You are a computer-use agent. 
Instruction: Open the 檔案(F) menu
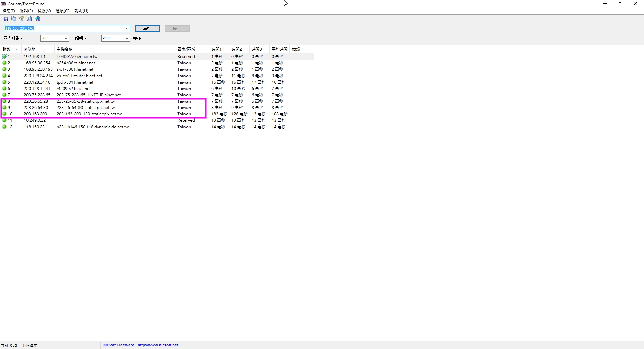[9, 11]
